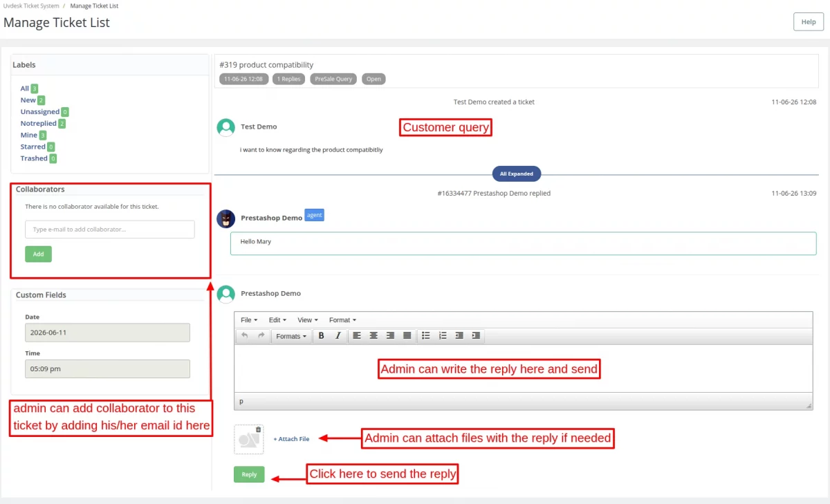Click #16334477 Prestashop Demo replied text
This screenshot has height=504, width=830.
tap(494, 194)
